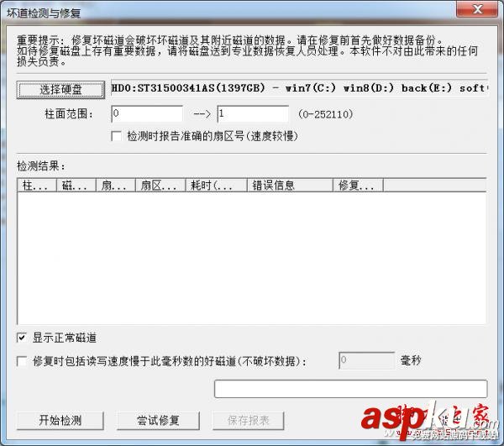Enable 检测时报告准确的扇区号 checkbox

tap(117, 136)
